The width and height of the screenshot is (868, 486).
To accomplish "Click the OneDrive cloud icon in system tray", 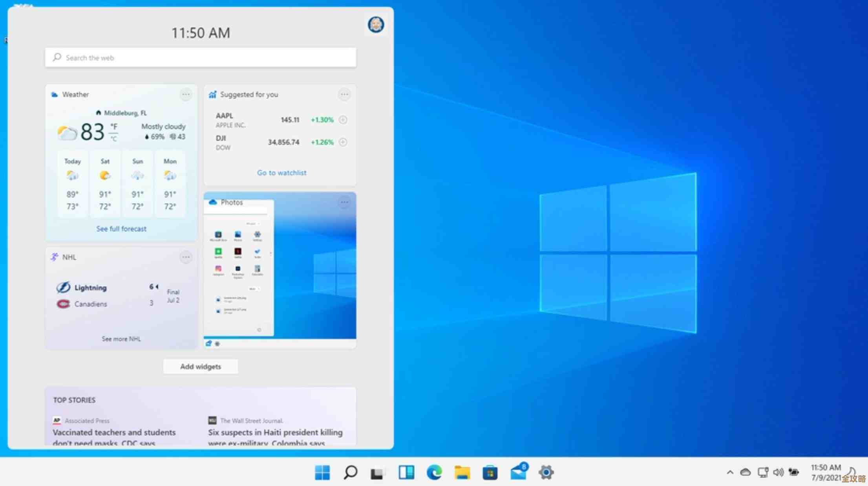I will [745, 472].
